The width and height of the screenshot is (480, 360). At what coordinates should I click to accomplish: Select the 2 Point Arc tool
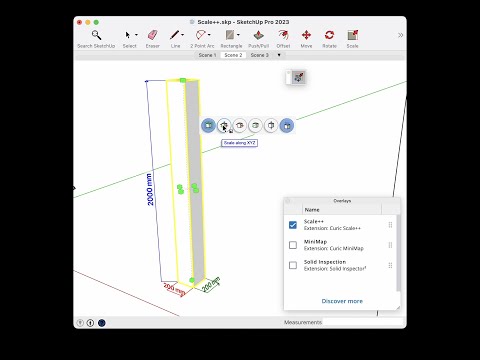(201, 35)
